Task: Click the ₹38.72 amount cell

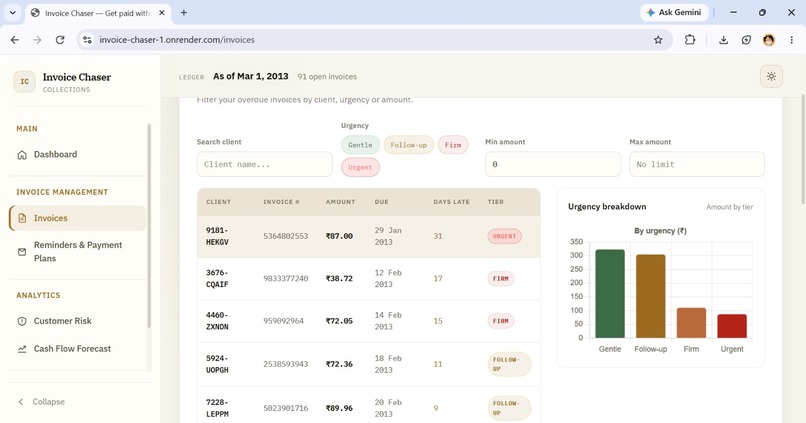Action: point(339,279)
